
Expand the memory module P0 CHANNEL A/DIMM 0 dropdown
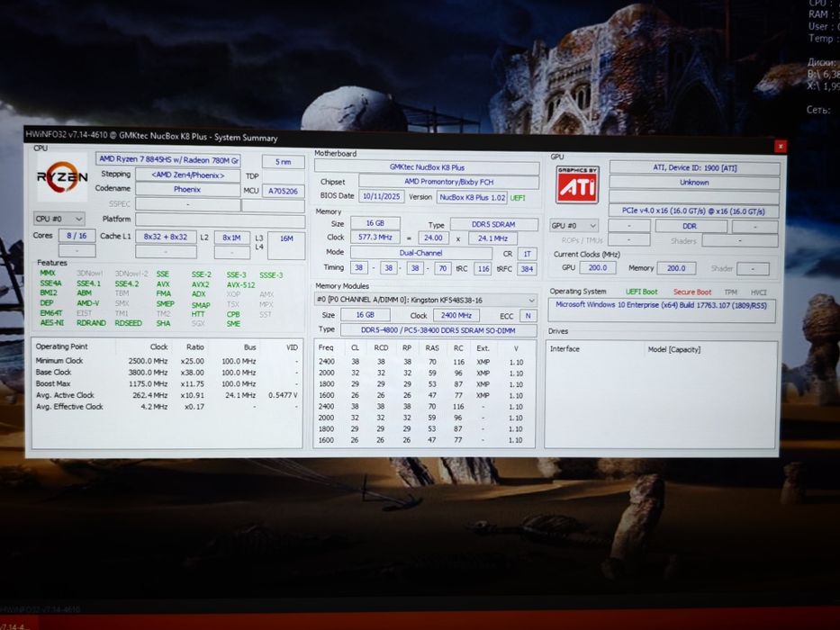tap(426, 300)
